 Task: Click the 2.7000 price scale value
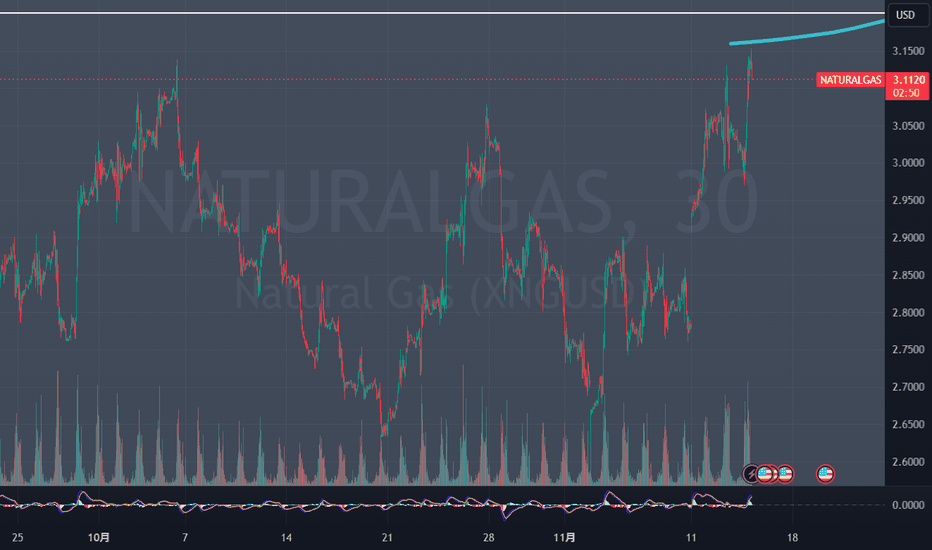point(908,387)
